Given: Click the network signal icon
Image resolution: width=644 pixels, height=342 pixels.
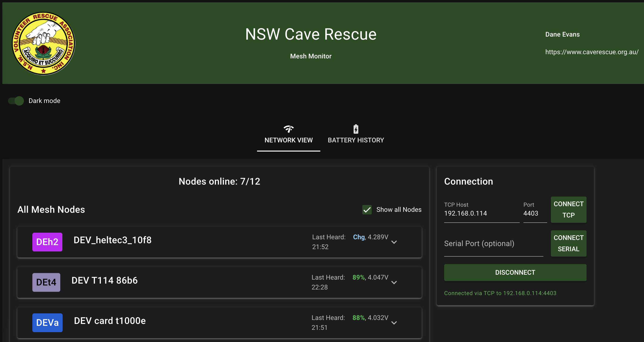Looking at the screenshot, I should tap(288, 129).
